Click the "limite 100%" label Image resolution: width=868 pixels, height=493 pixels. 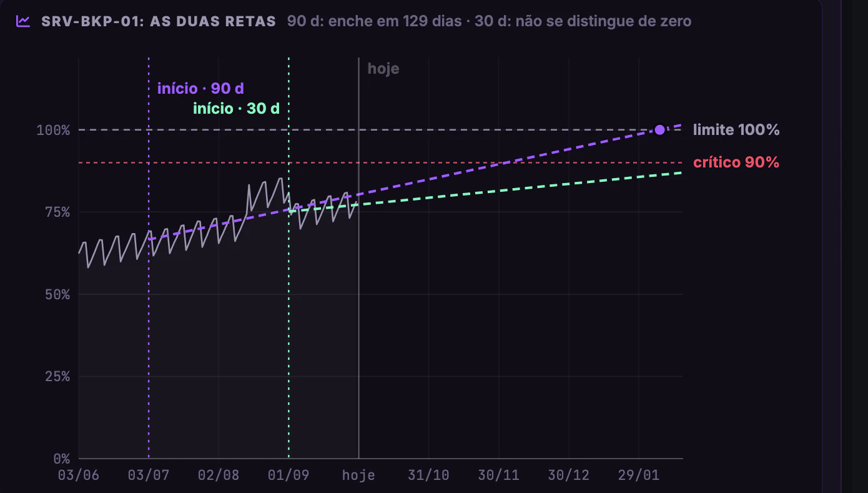736,130
